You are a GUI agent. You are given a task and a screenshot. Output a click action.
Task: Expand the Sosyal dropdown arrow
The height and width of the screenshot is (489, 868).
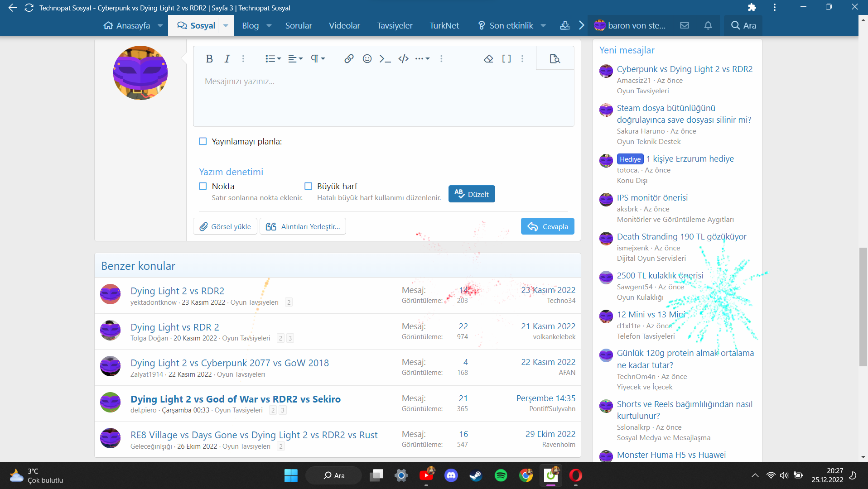(226, 25)
